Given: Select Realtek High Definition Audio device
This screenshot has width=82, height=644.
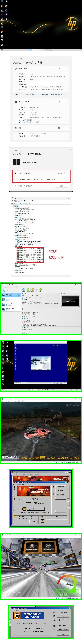Looking at the screenshot, I should (x=27, y=223).
